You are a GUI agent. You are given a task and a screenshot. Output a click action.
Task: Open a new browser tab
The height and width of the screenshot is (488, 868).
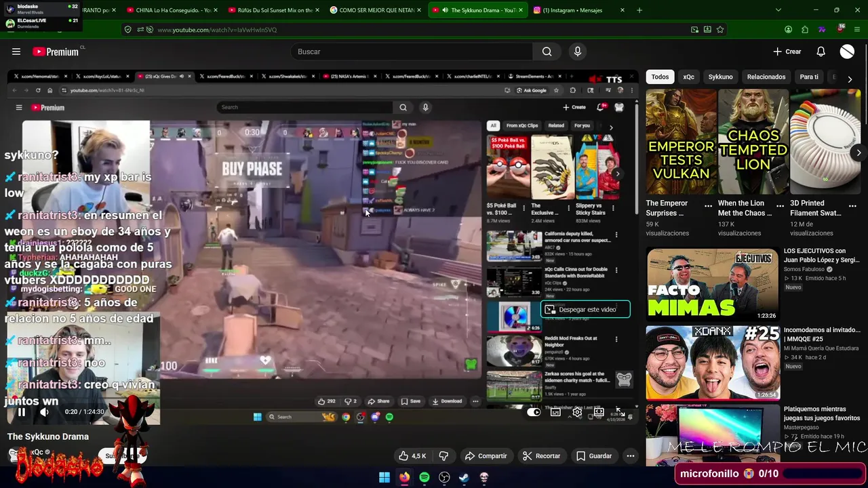point(639,10)
